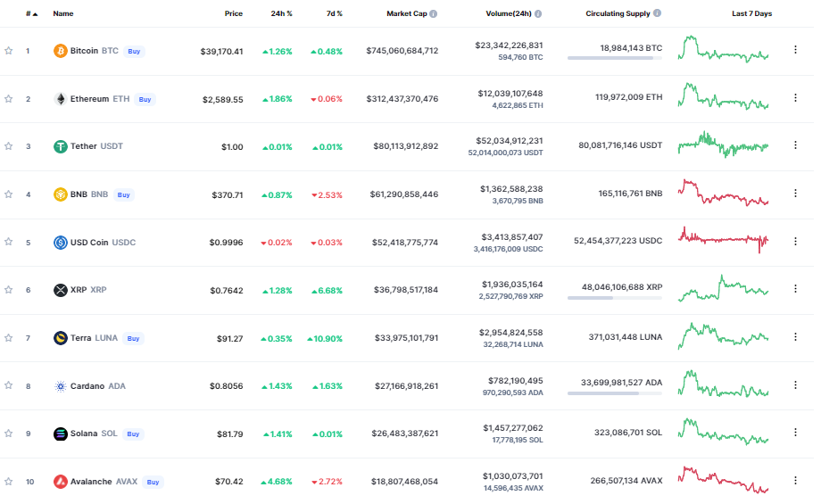Sort table by Name column header
The image size is (821, 504).
63,13
